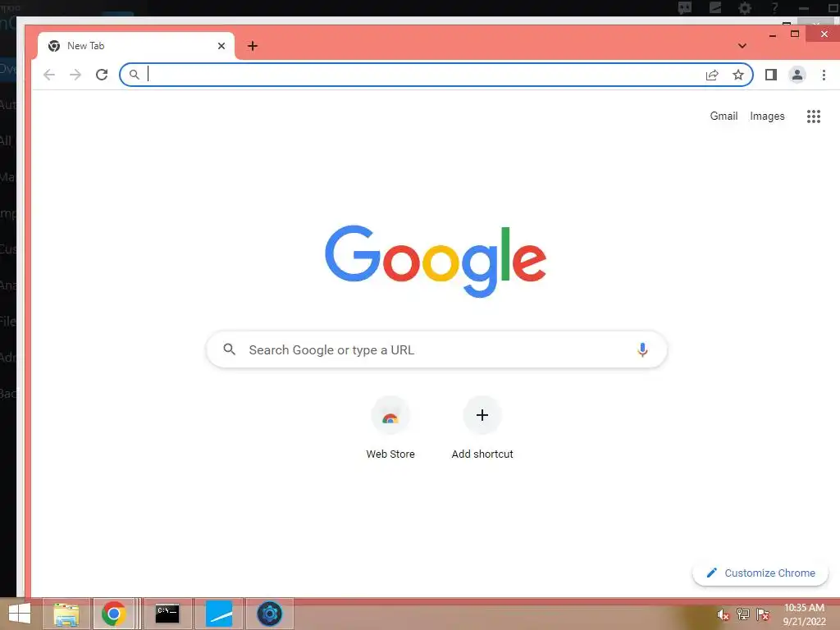Reload the page with refresh icon

coord(102,75)
